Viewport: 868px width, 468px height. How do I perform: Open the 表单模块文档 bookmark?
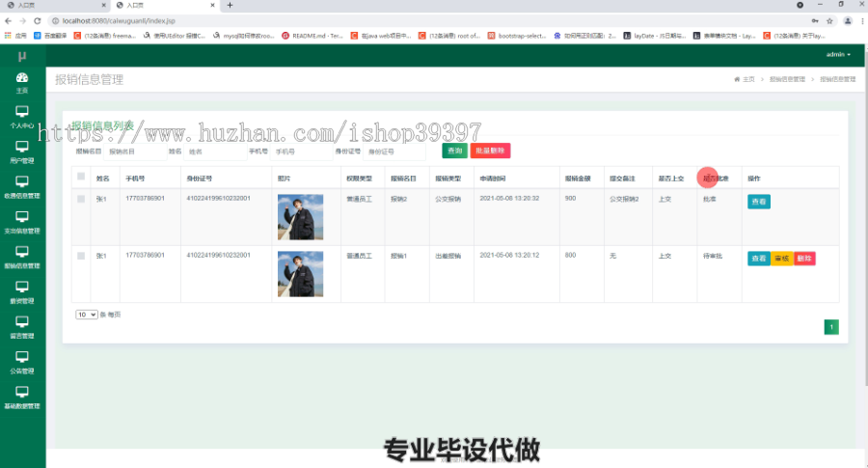coord(724,36)
